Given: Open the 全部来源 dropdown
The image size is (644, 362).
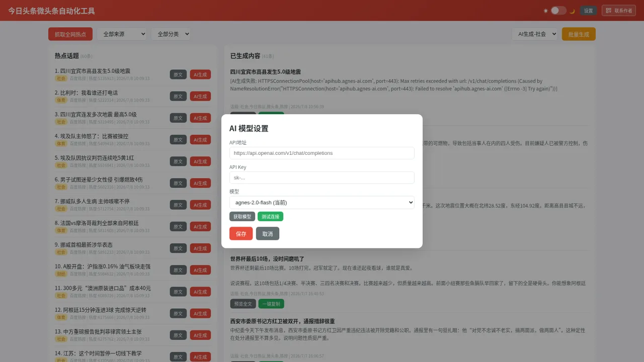Looking at the screenshot, I should [x=122, y=34].
